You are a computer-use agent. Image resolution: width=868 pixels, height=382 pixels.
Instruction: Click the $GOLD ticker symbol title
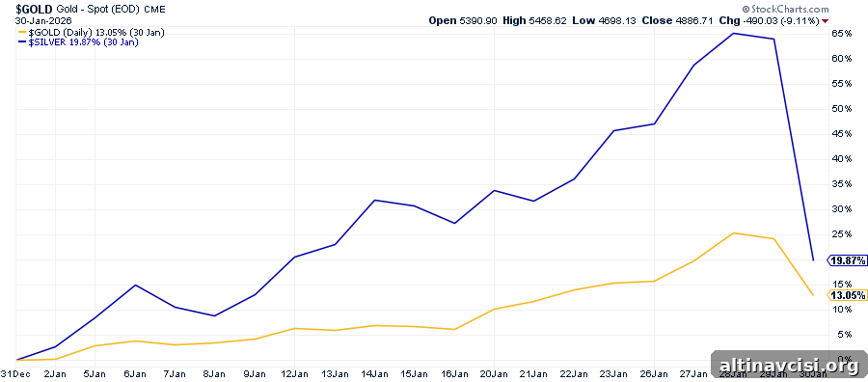[36, 10]
